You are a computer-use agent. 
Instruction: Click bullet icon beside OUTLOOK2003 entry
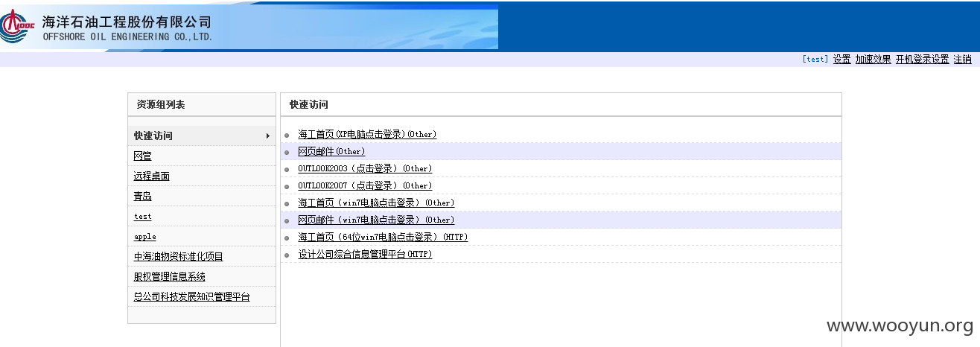coord(287,169)
